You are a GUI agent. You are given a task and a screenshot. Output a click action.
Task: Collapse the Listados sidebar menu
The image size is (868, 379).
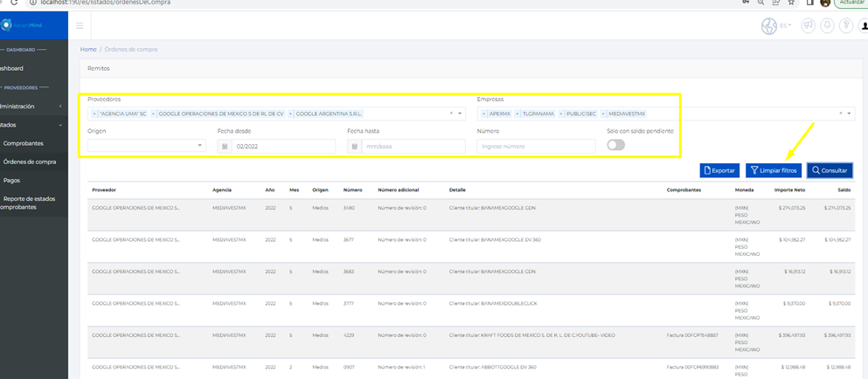31,125
